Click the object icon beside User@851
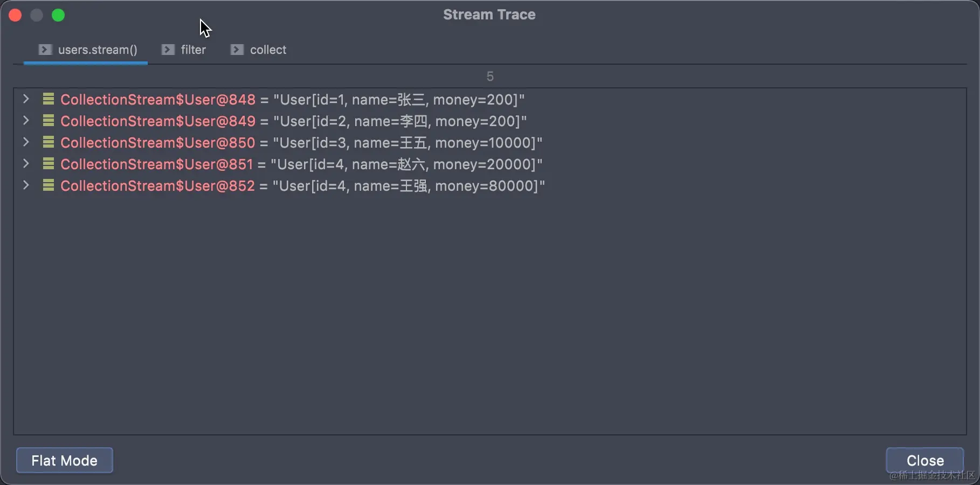 49,164
